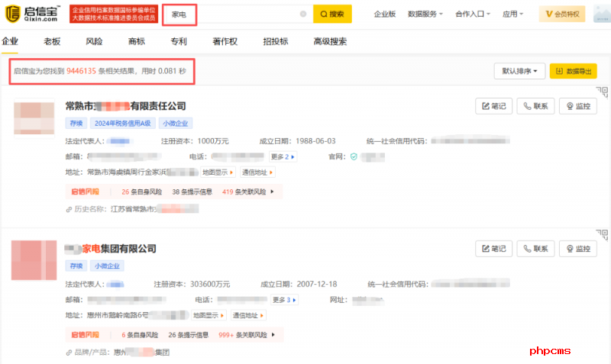Switch to the 风险 tab
Image resolution: width=611 pixels, height=364 pixels.
coord(94,41)
